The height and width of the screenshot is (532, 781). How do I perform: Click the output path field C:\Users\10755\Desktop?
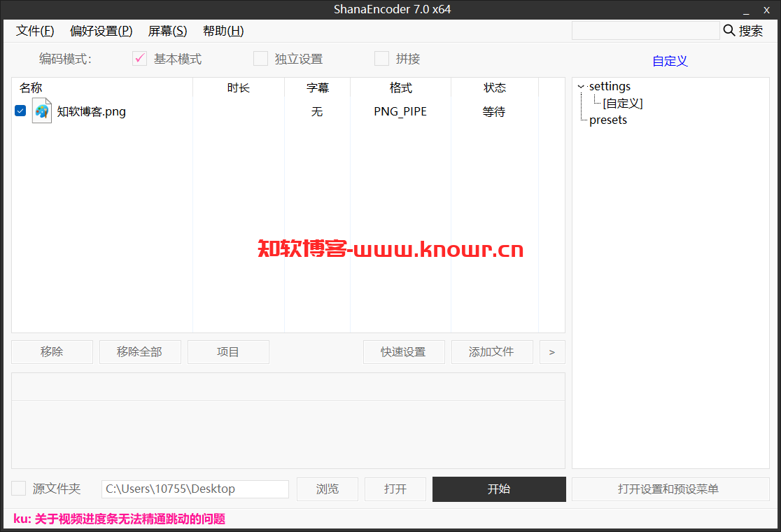click(195, 489)
